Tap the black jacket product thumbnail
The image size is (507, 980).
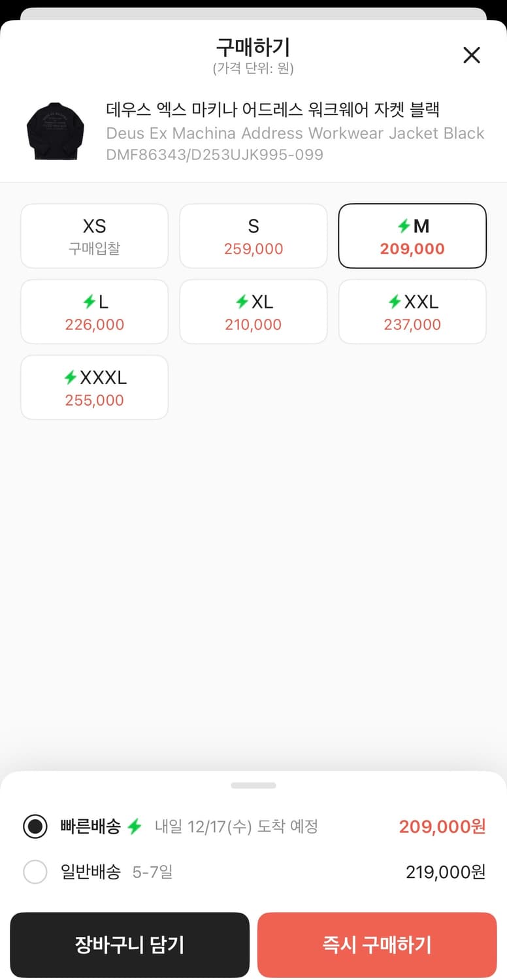52,131
